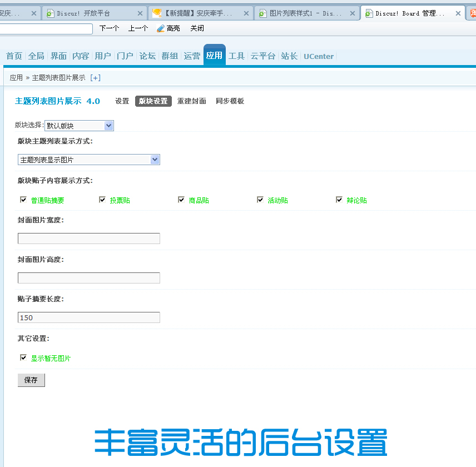Click 上一个 in the find bar
Screen dimensions: 476x467
pos(138,28)
